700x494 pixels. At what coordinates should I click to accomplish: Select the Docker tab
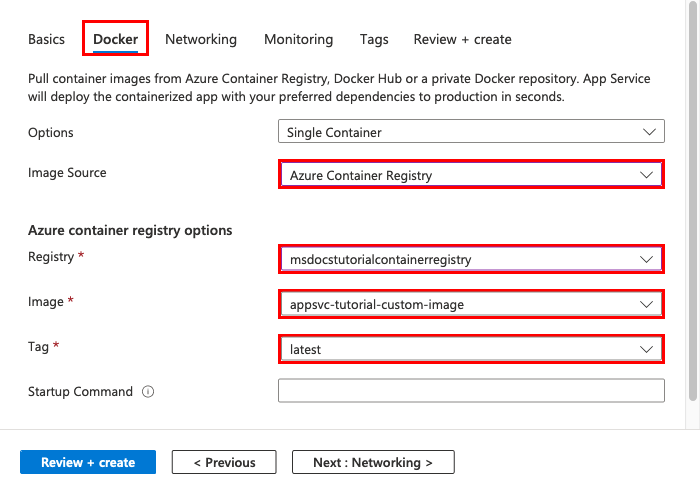pos(116,40)
